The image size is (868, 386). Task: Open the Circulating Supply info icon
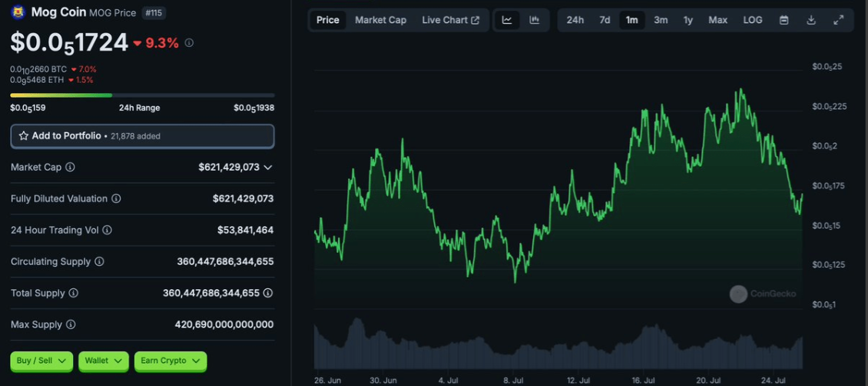[x=99, y=261]
